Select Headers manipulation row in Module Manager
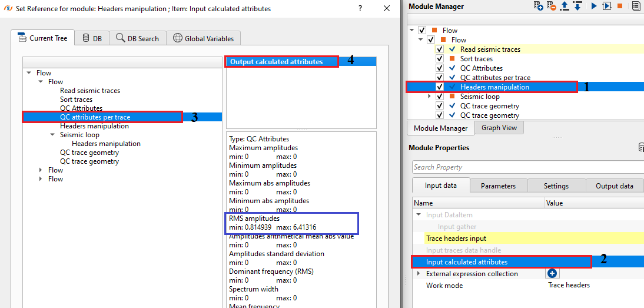Viewport: 644px width, 308px height. pos(525,87)
